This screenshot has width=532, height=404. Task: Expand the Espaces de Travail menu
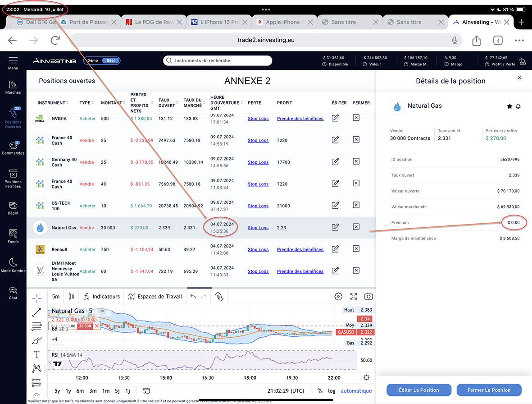(155, 296)
